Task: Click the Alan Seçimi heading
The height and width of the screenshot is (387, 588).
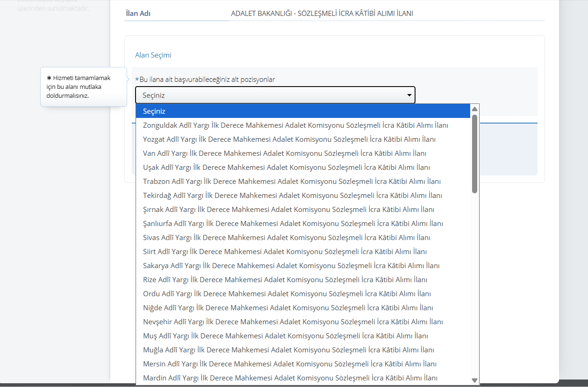Action: pyautogui.click(x=153, y=55)
